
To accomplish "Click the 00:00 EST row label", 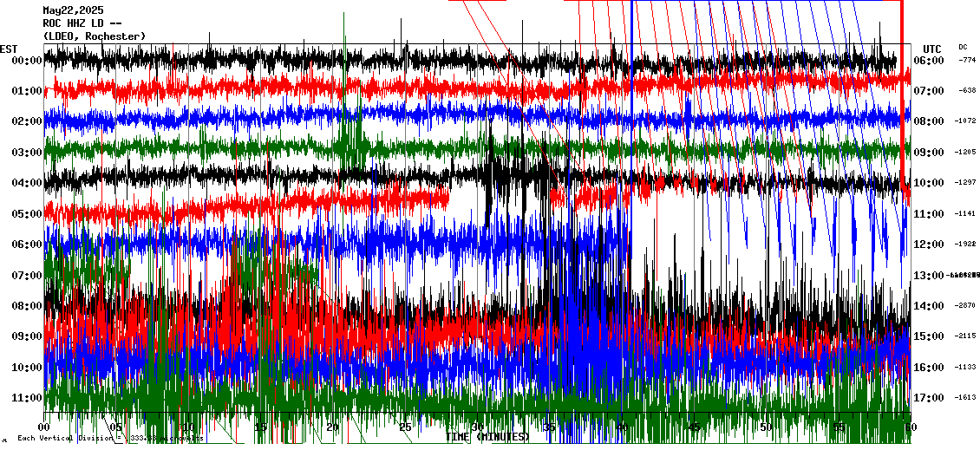I will click(x=28, y=61).
